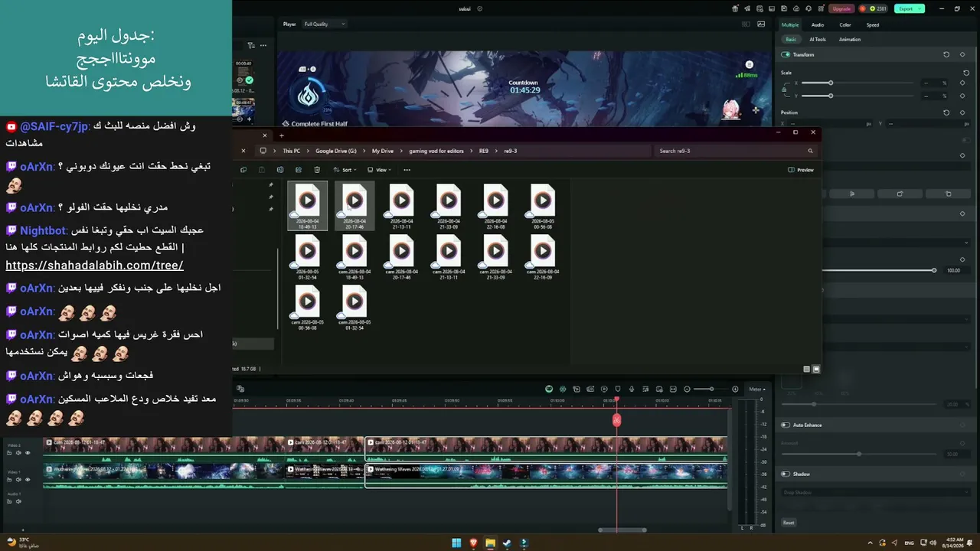Open a new tab in File Explorer
Screen dimensions: 980x551
click(x=281, y=135)
